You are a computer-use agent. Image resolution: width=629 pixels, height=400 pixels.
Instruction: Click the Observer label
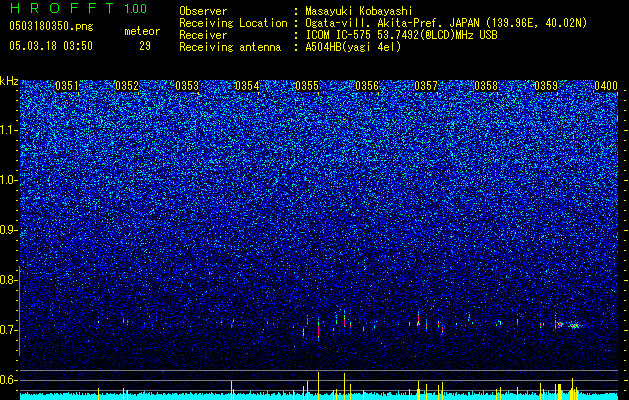[203, 11]
